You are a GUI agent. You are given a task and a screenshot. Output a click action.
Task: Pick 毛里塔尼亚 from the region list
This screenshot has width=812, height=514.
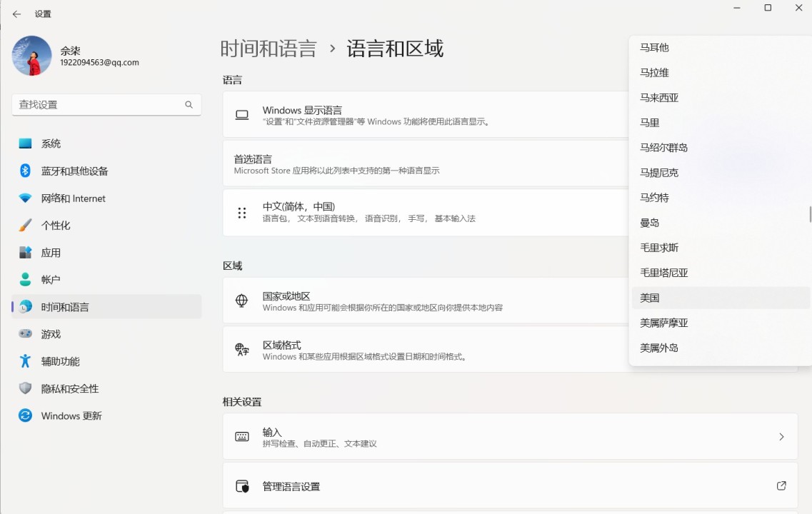point(720,273)
